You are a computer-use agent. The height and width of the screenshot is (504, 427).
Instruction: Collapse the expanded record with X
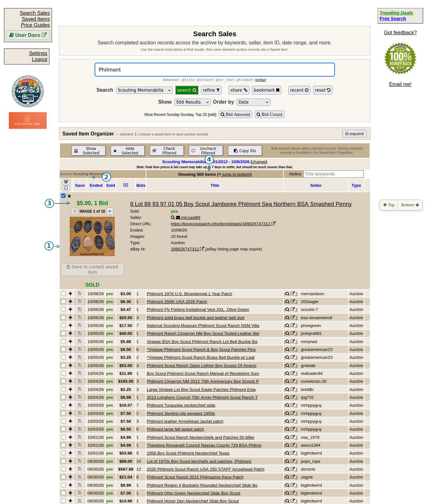69,196
